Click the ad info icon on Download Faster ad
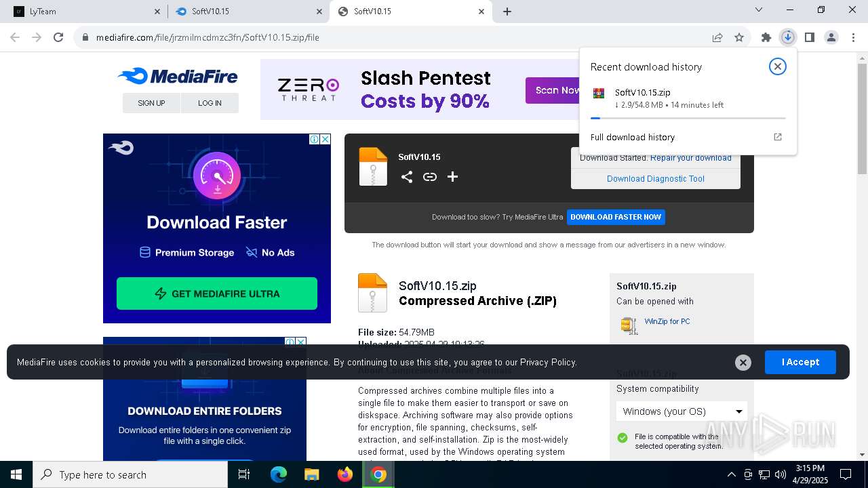Image resolution: width=868 pixels, height=488 pixels. (x=315, y=139)
